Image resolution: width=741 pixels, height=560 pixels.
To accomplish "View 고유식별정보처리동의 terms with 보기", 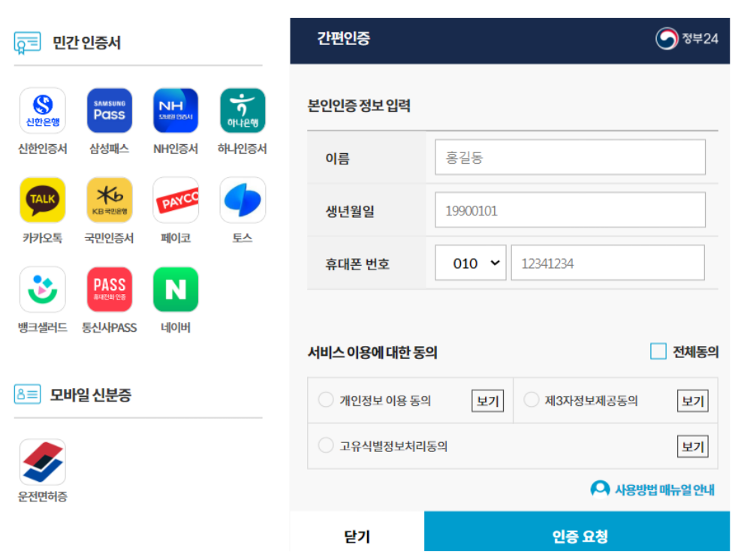I will [x=693, y=446].
